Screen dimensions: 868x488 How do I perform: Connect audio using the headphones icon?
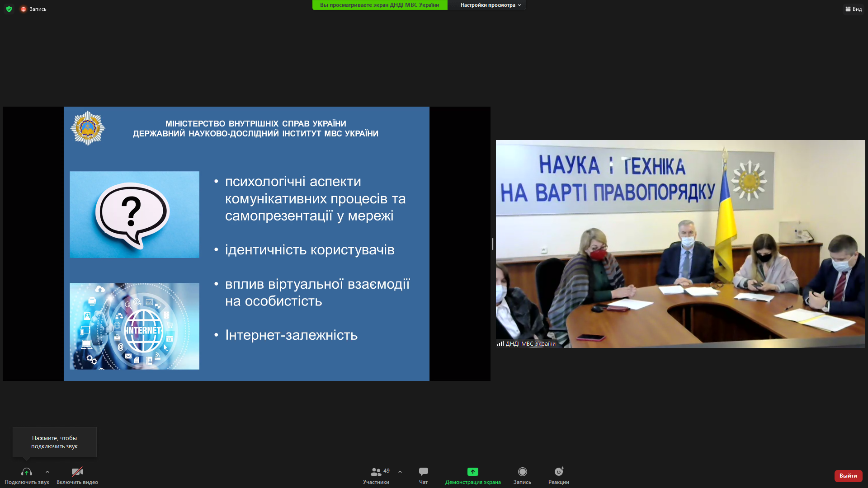pos(27,472)
